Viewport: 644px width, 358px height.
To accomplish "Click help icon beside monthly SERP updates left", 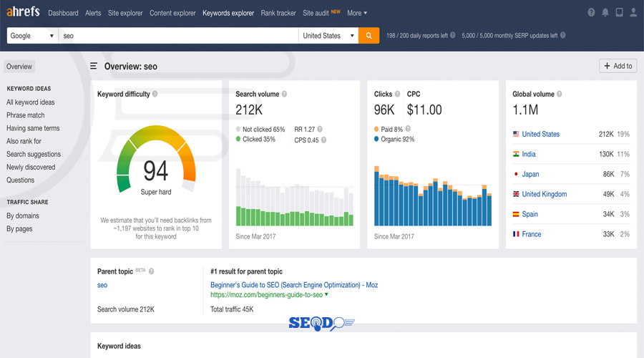I will [562, 35].
